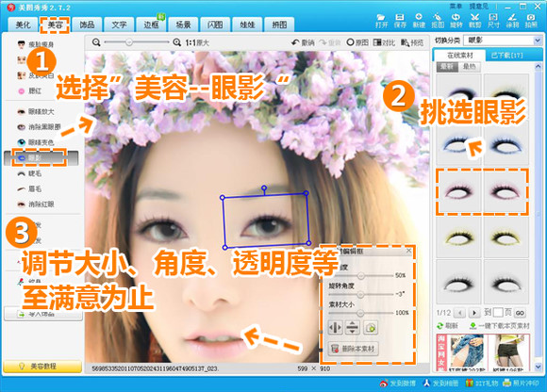Open the 在线素材 online materials tab
Image resolution: width=547 pixels, height=392 pixels.
point(460,55)
